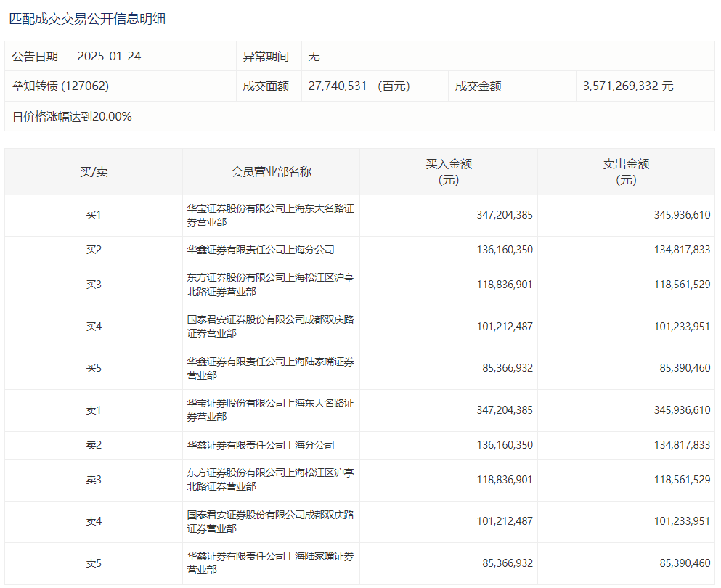Select the 买5 row label
This screenshot has width=721, height=588.
tap(94, 369)
